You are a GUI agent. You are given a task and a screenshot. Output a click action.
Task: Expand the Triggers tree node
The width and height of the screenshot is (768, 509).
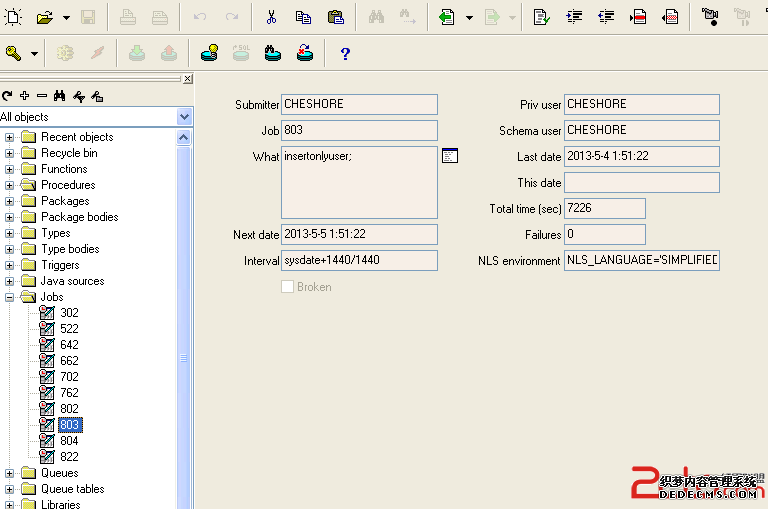point(10,265)
